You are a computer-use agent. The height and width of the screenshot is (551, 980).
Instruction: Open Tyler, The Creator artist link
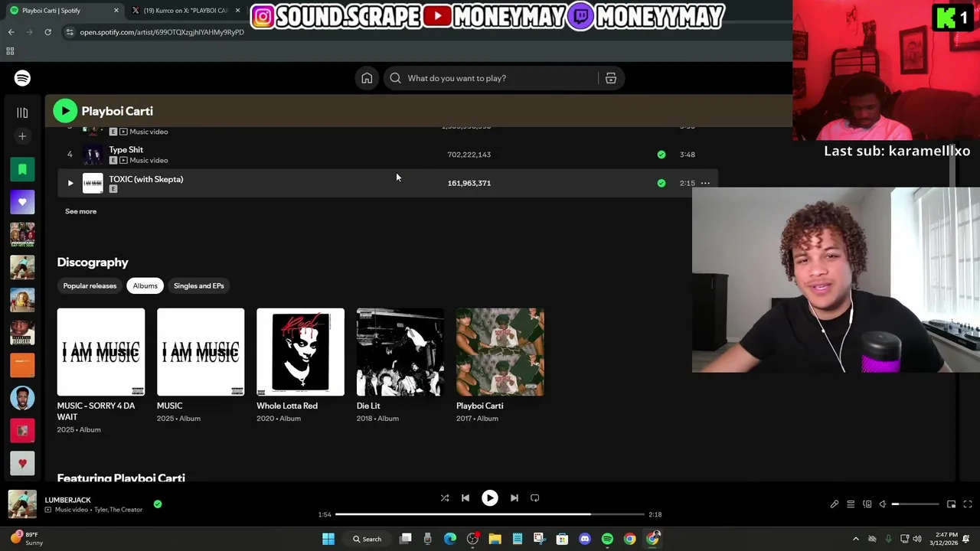[x=118, y=510]
